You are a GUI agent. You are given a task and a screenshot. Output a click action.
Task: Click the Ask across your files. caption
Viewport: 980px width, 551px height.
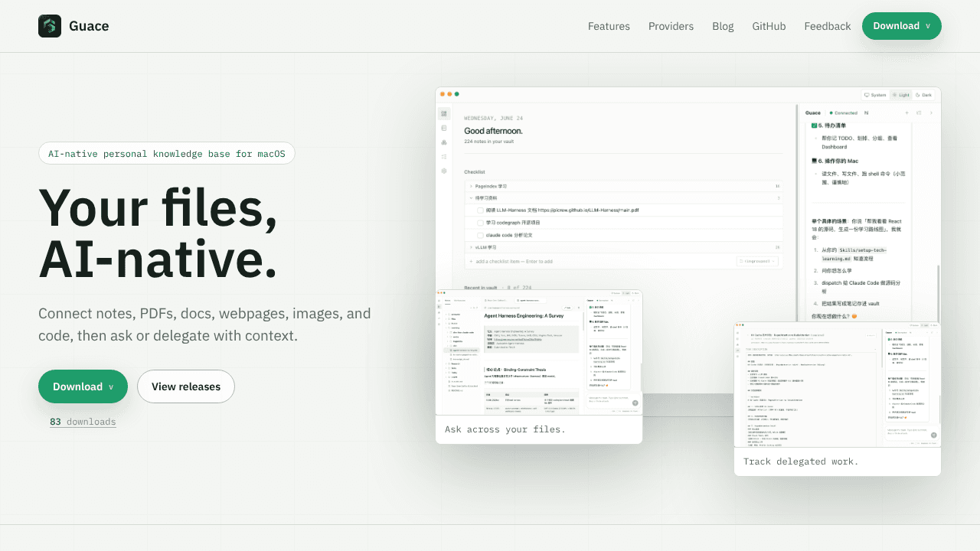point(505,429)
